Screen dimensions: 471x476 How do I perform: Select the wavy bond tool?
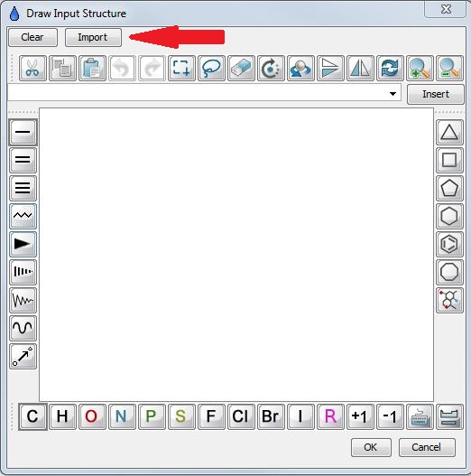coord(23,328)
